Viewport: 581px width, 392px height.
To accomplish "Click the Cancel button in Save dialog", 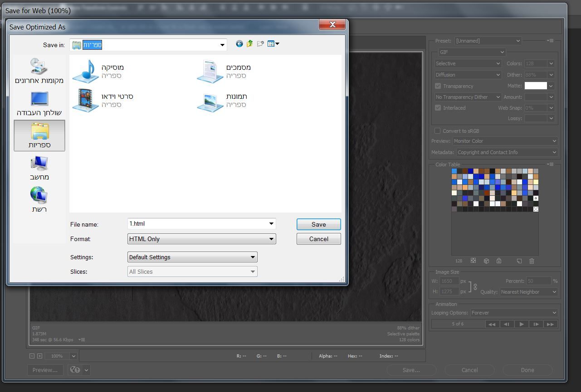I will (x=318, y=239).
